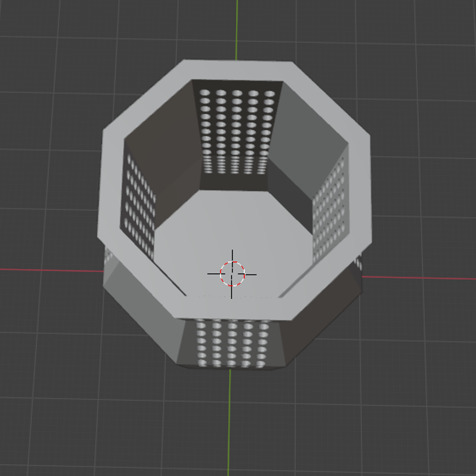Click the back inner perforated panel
The image size is (476, 476).
pyautogui.click(x=236, y=135)
